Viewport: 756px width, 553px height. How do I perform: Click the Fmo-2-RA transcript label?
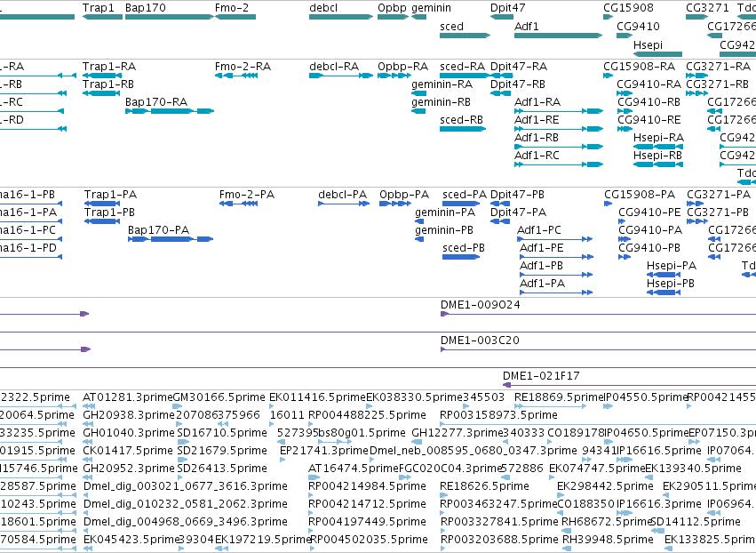tap(243, 67)
